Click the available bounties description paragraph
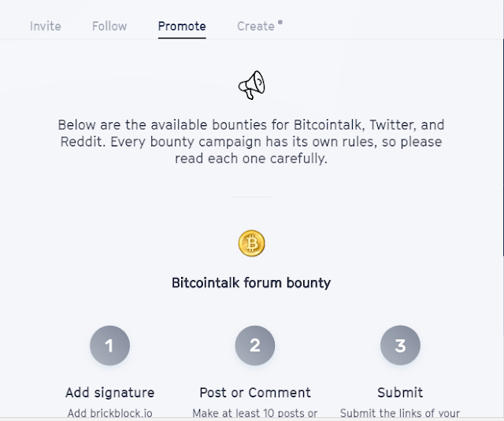Viewport: 504px width, 421px height. [x=251, y=142]
